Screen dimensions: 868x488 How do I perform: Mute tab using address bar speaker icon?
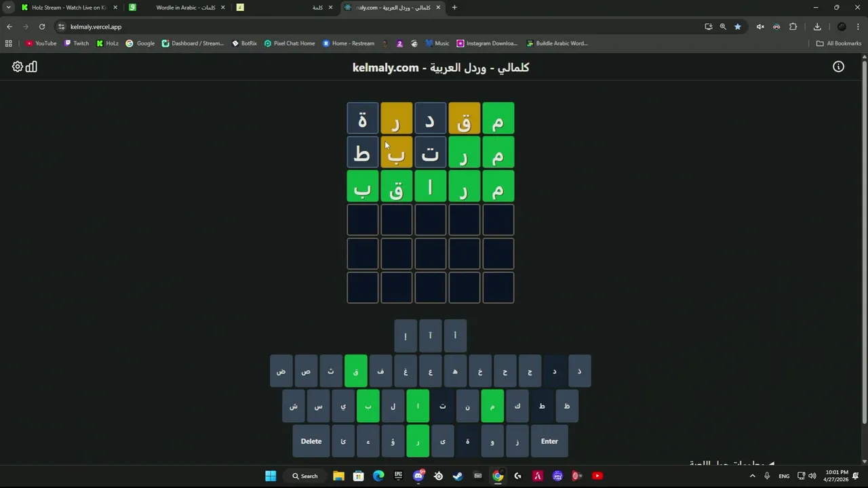click(760, 26)
